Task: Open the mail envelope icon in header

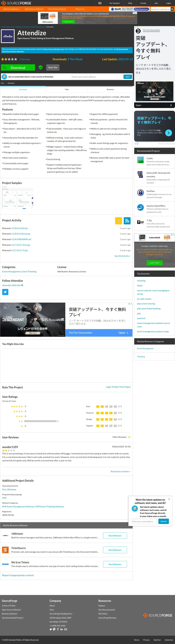Action: pos(100,3)
